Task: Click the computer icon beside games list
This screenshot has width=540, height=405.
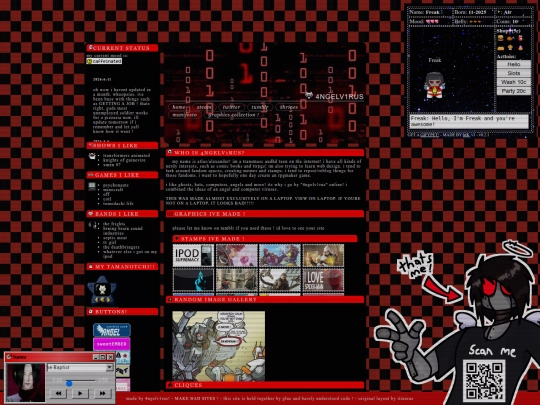Action: (x=92, y=186)
